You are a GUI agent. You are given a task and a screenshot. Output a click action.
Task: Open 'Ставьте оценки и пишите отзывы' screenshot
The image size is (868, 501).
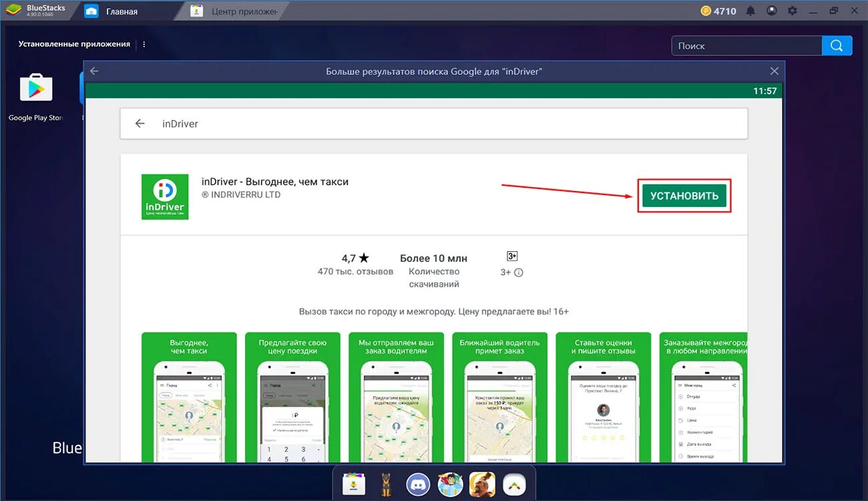click(x=604, y=397)
